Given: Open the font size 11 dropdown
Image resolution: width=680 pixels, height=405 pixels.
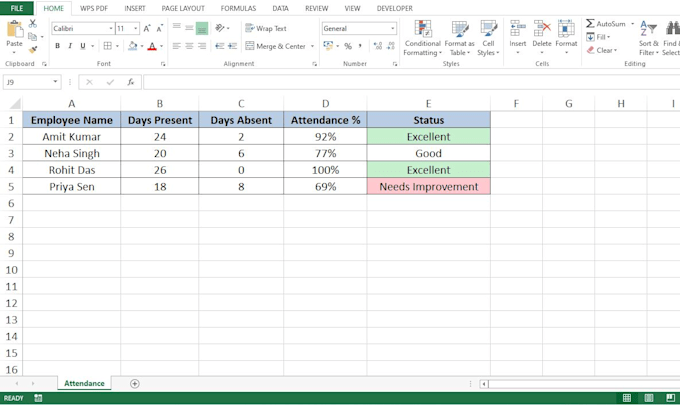Looking at the screenshot, I should (136, 29).
